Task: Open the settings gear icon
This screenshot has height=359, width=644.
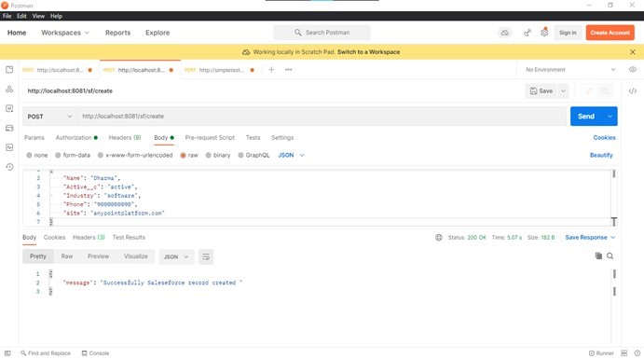Action: click(544, 33)
